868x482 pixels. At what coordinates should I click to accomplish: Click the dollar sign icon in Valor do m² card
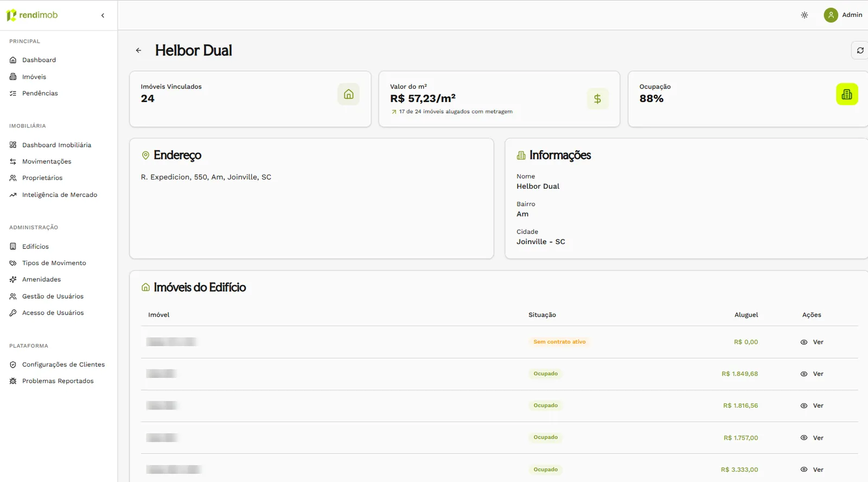tap(597, 99)
